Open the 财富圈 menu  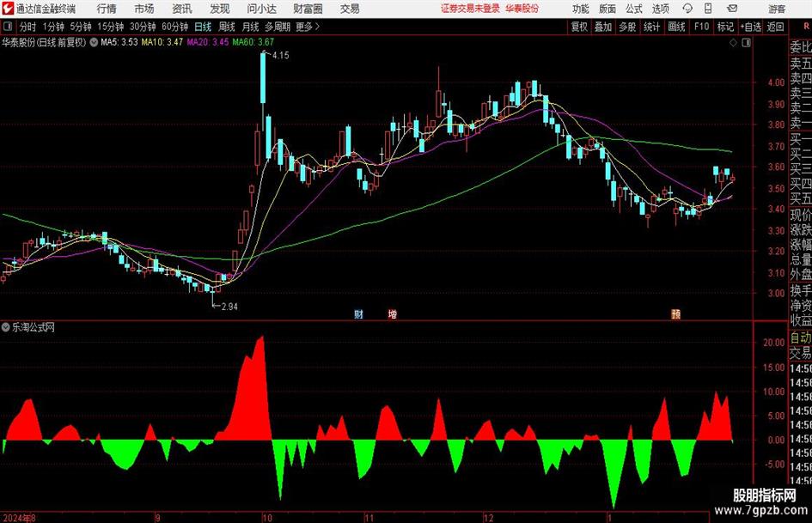coord(308,9)
